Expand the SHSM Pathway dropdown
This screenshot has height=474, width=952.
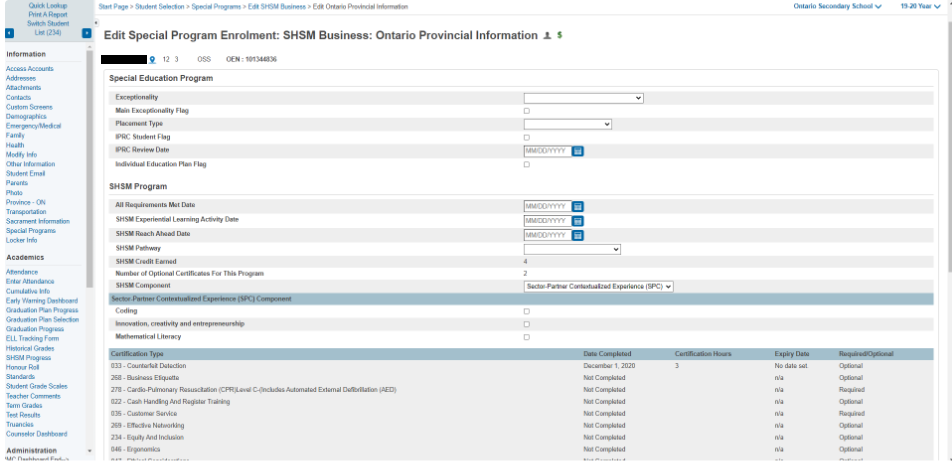coord(572,249)
